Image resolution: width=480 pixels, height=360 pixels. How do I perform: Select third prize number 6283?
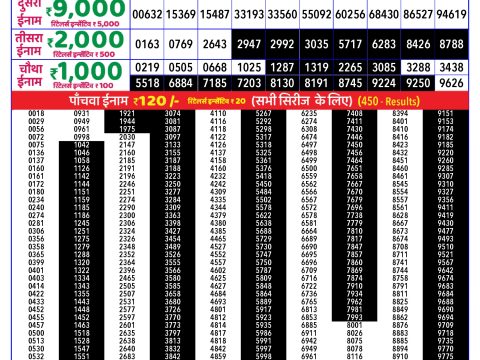point(384,44)
